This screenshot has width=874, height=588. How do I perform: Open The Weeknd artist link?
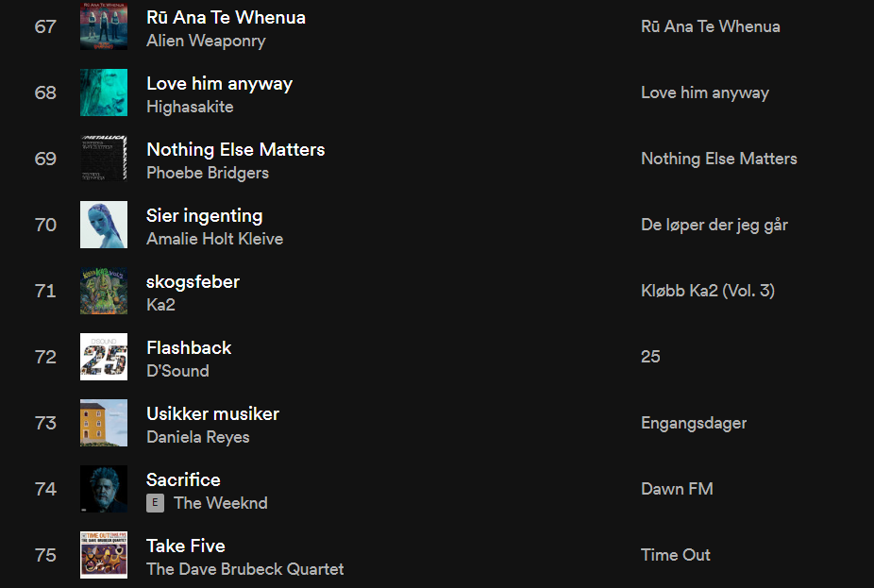coord(220,503)
